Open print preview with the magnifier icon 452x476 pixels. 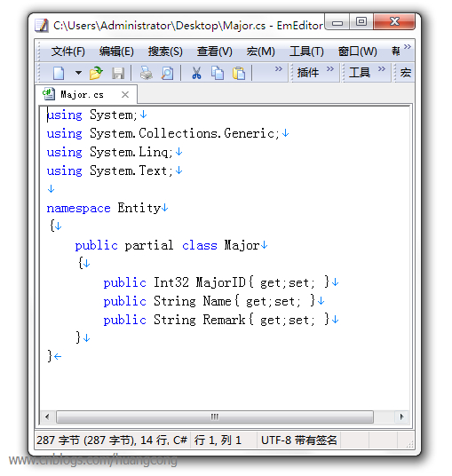click(167, 73)
